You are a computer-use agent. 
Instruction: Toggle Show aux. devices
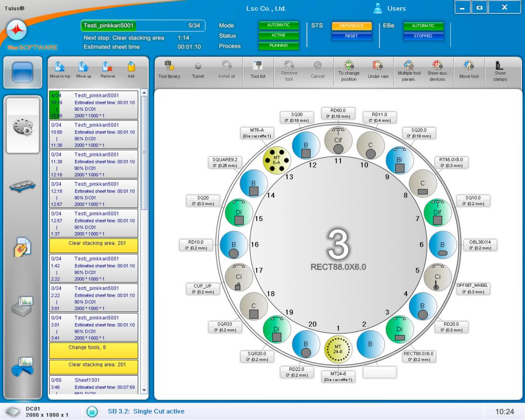pyautogui.click(x=437, y=69)
